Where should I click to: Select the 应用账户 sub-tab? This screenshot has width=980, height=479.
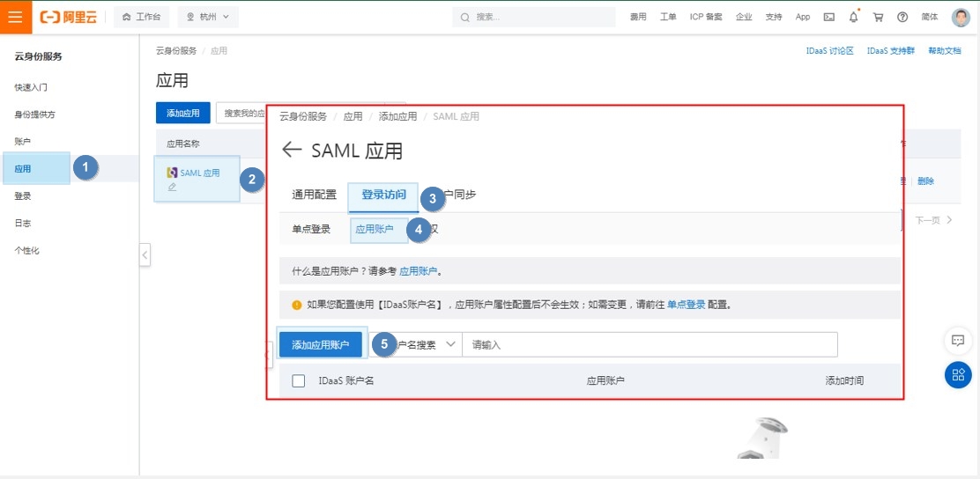tap(375, 229)
